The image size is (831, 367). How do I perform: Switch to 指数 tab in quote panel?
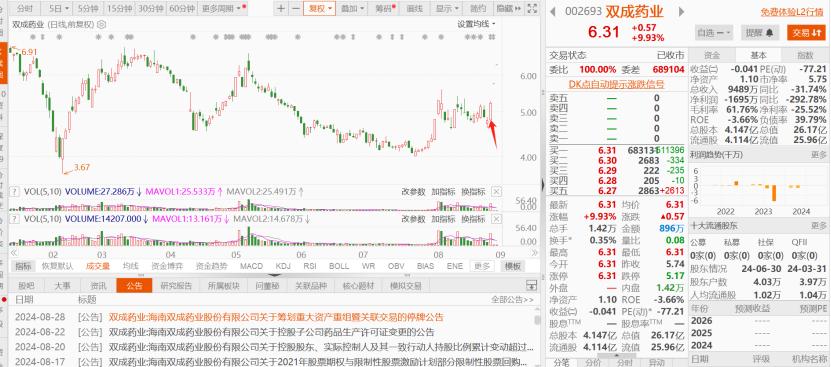click(x=806, y=55)
